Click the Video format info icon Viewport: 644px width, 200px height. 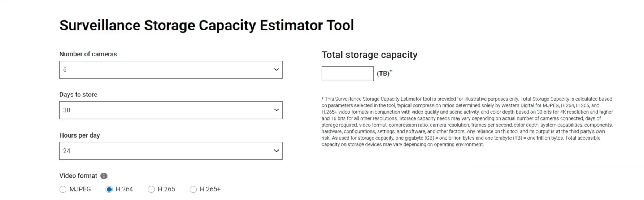point(104,176)
